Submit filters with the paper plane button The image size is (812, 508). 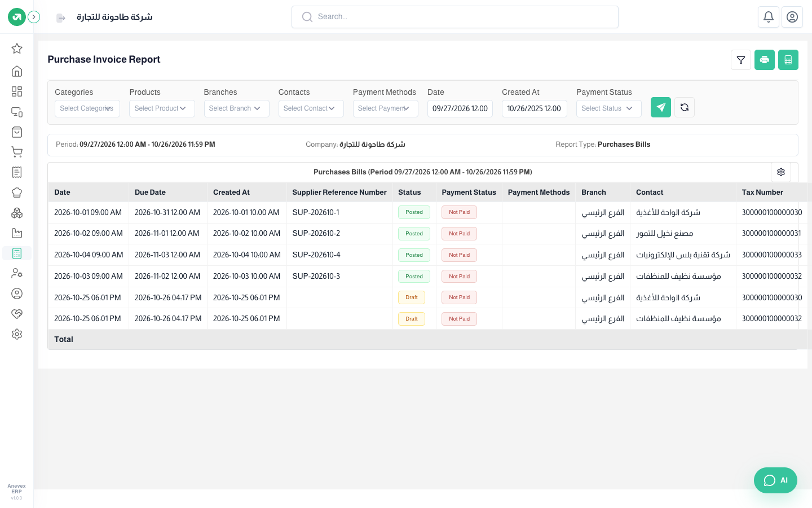click(661, 107)
